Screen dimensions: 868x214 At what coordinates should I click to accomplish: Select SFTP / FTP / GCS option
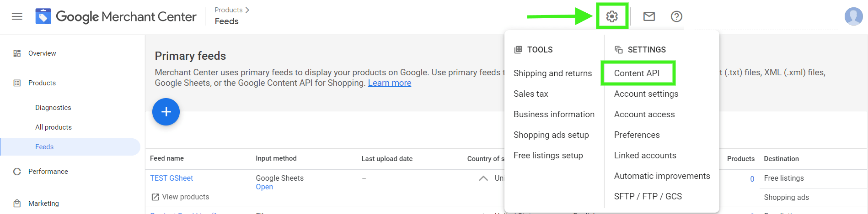pos(648,196)
